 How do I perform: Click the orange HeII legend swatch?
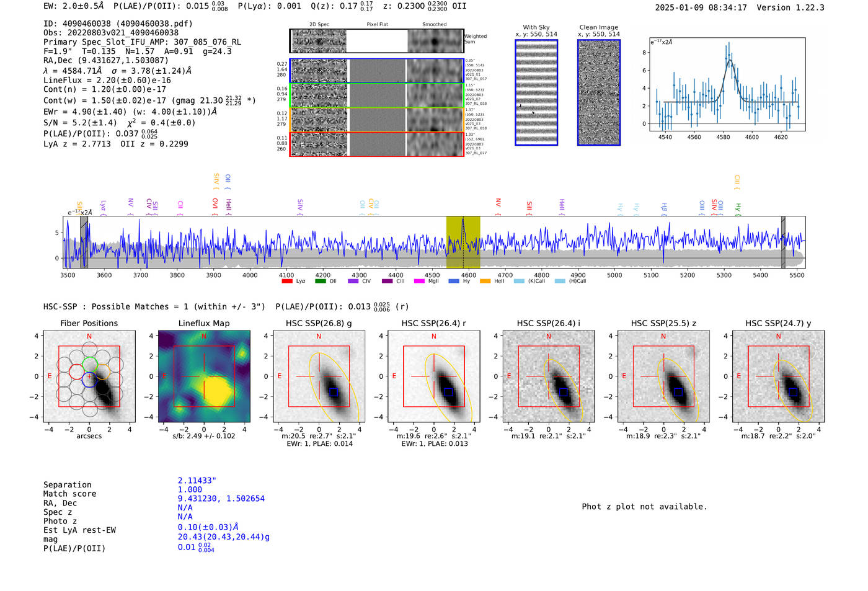(x=485, y=282)
